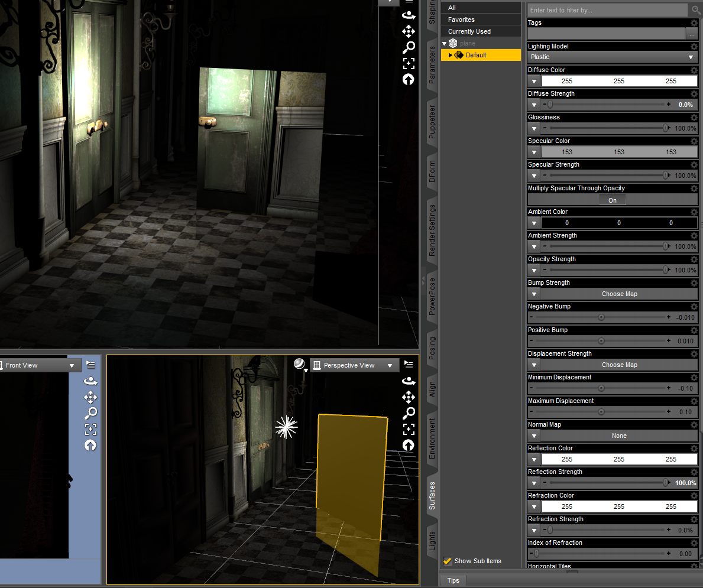The image size is (703, 588).
Task: Select orbit tool in top viewport
Action: (x=409, y=15)
